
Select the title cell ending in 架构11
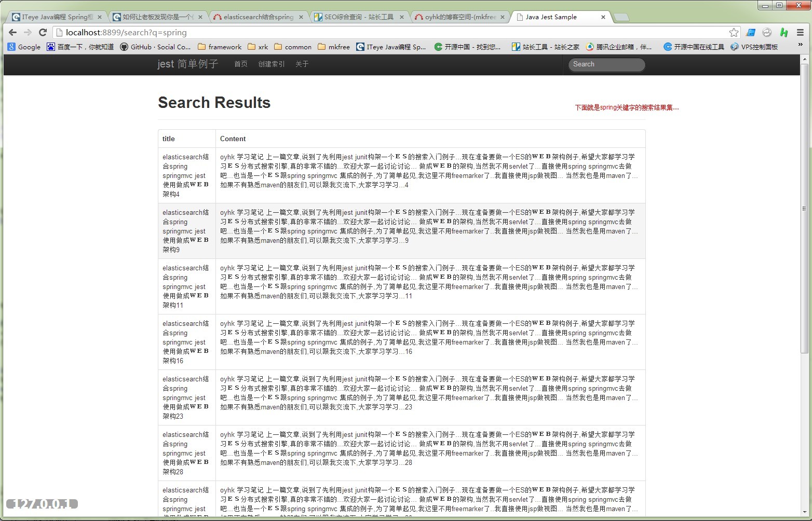pos(187,286)
